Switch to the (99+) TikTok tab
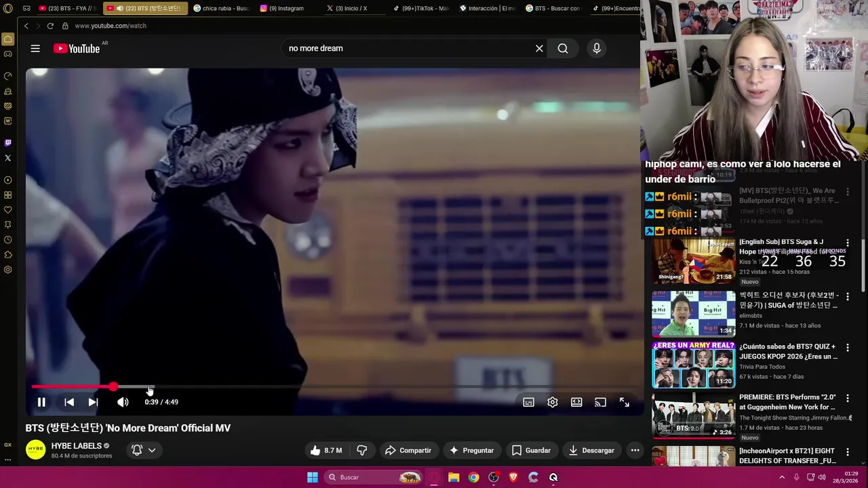This screenshot has height=488, width=868. pos(420,8)
